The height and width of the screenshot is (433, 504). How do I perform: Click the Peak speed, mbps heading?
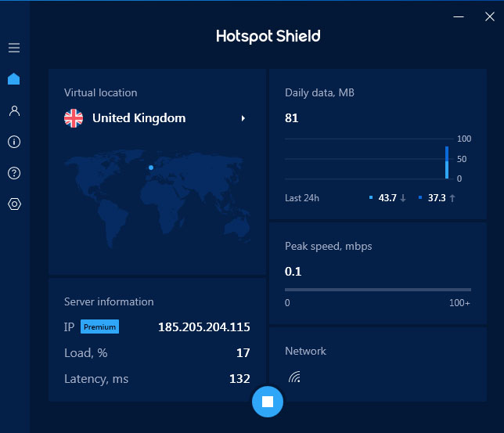328,246
